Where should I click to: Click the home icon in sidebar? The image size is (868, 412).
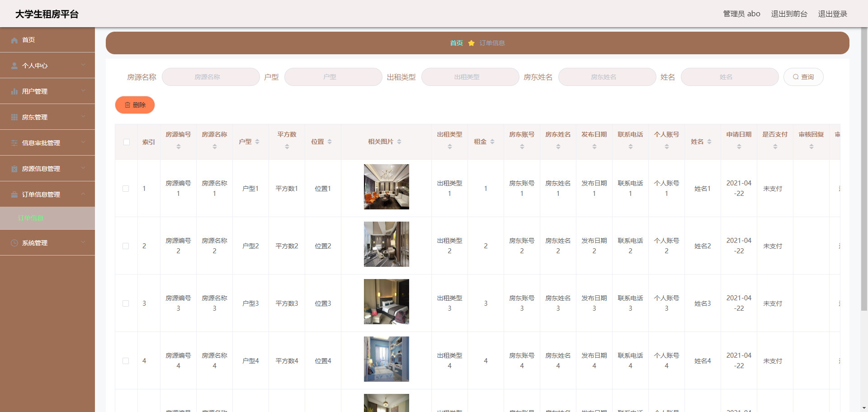click(x=14, y=40)
